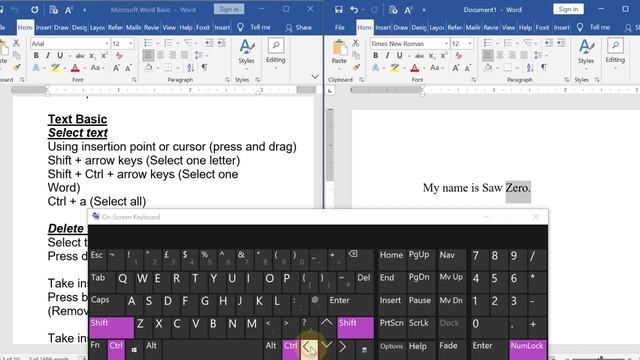Toggle Bold in Document1 window
This screenshot has width=640, height=360.
pyautogui.click(x=376, y=56)
